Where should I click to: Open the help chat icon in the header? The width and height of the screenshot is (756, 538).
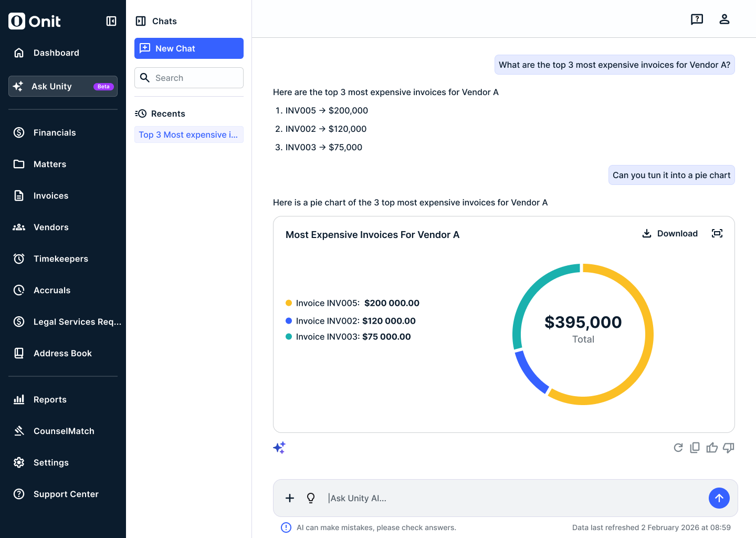(x=697, y=19)
